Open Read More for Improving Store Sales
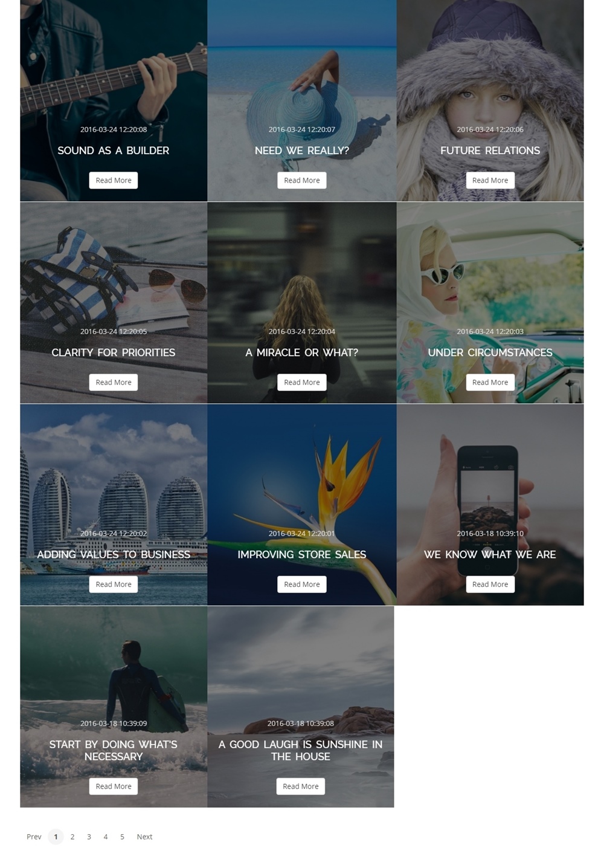604x868 pixels. pos(302,584)
